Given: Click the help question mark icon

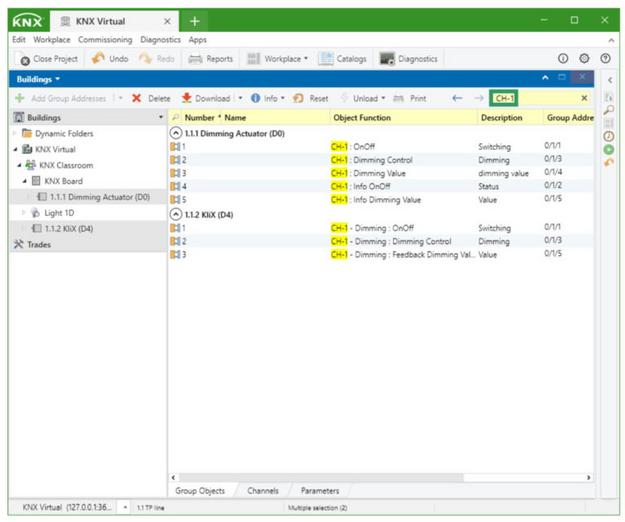Looking at the screenshot, I should point(605,59).
